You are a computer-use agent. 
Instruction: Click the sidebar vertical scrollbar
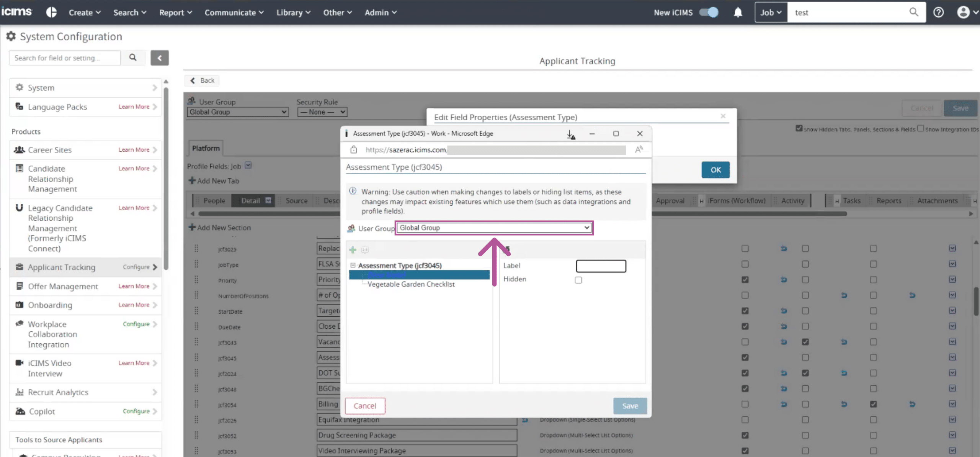click(x=166, y=178)
